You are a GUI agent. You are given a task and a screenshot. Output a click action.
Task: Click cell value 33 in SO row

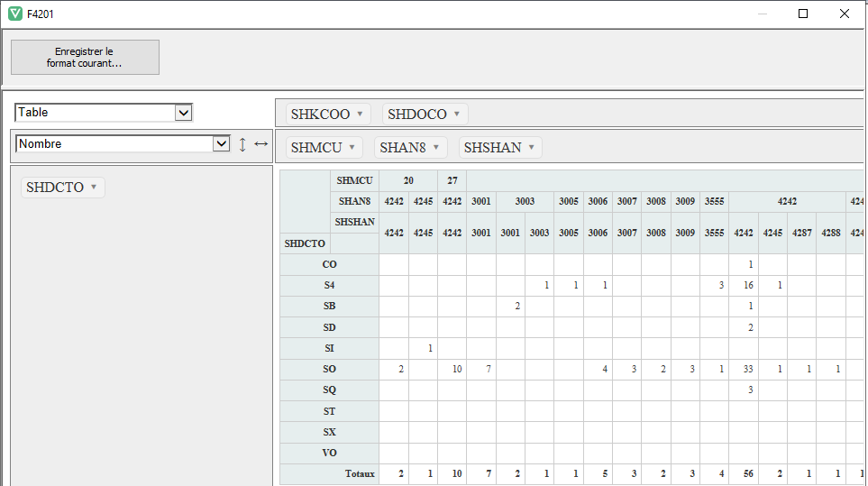(744, 369)
